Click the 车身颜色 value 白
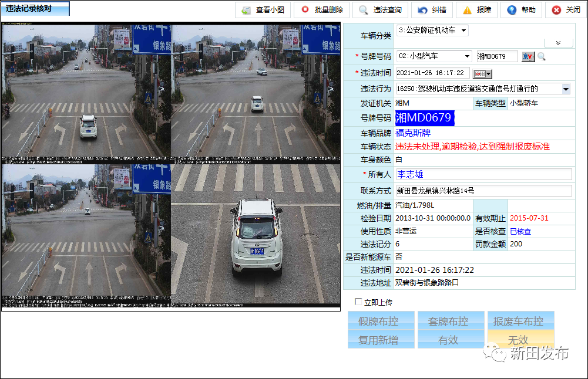The height and width of the screenshot is (379, 588). click(399, 160)
